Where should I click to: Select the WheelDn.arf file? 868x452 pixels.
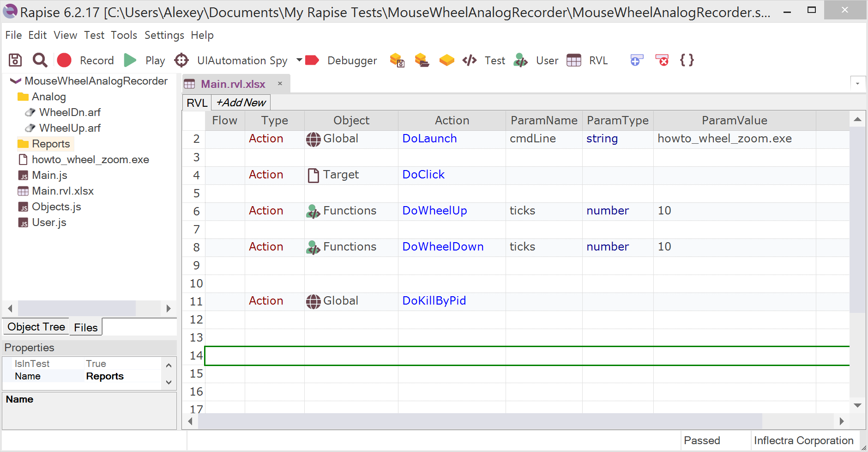(70, 112)
